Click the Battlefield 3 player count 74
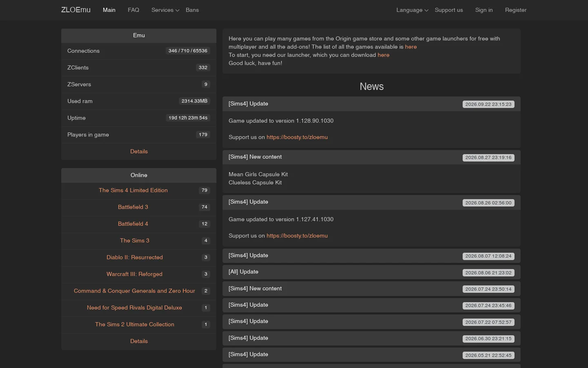The image size is (588, 368). coord(205,207)
